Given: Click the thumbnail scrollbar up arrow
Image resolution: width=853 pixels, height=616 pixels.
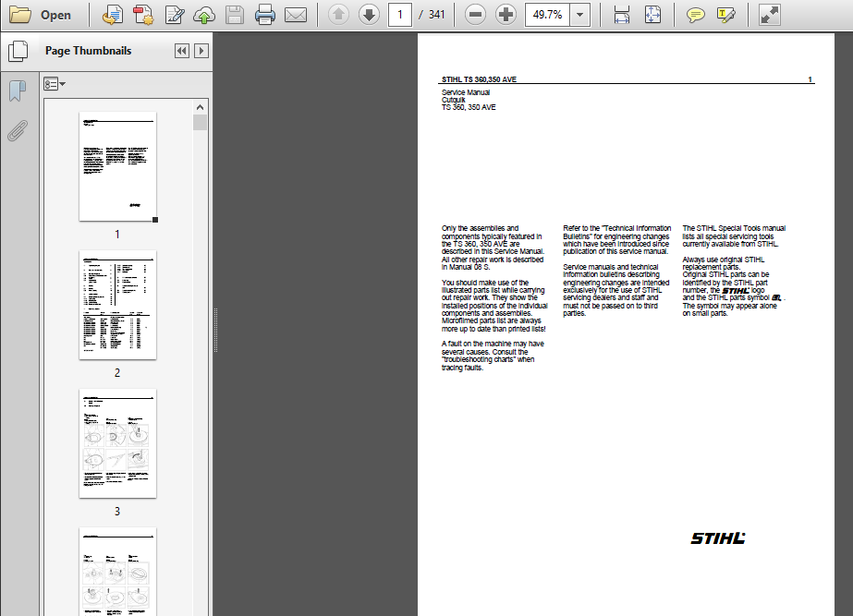Looking at the screenshot, I should 200,107.
